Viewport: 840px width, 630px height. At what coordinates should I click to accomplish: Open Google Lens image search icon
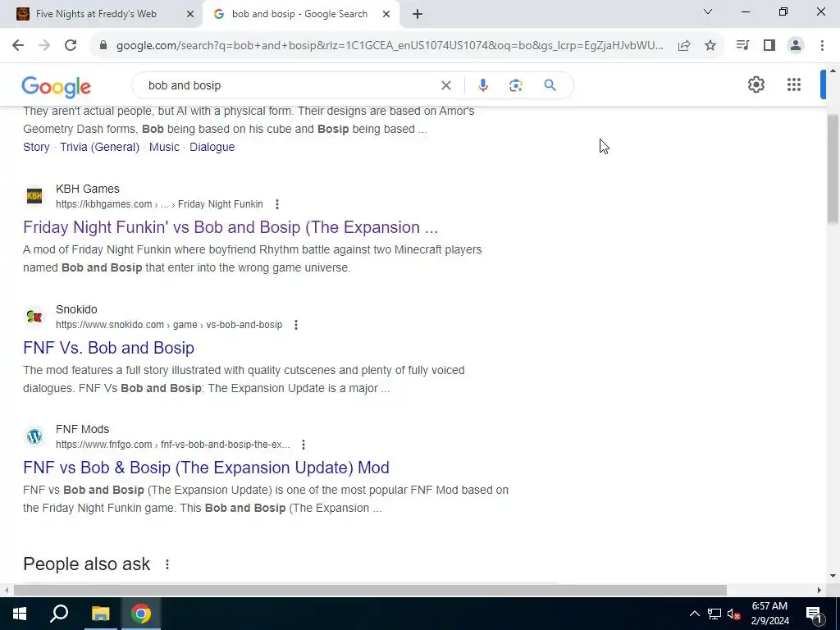[515, 85]
